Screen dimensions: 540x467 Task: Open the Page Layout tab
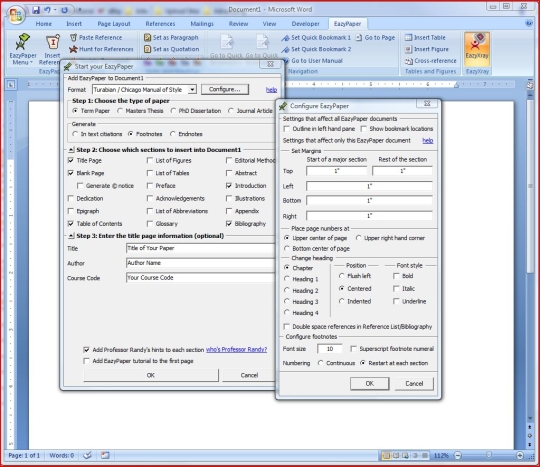tap(114, 24)
